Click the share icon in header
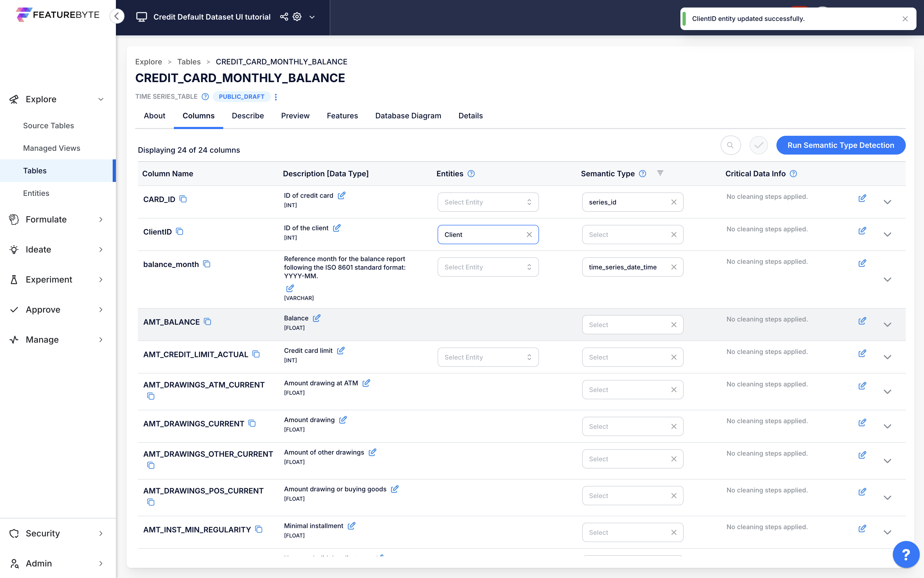The image size is (924, 578). [284, 17]
